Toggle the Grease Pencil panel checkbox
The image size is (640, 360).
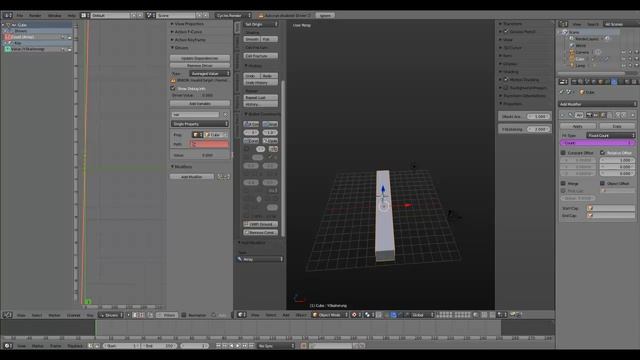click(x=506, y=31)
